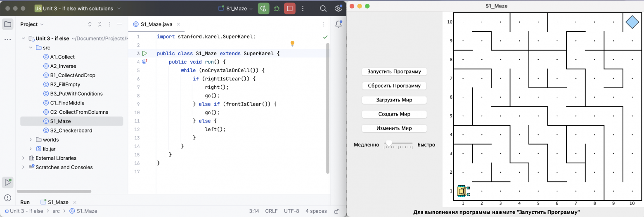
Task: Collapse the Unit 3 - if else project root
Action: (23, 38)
